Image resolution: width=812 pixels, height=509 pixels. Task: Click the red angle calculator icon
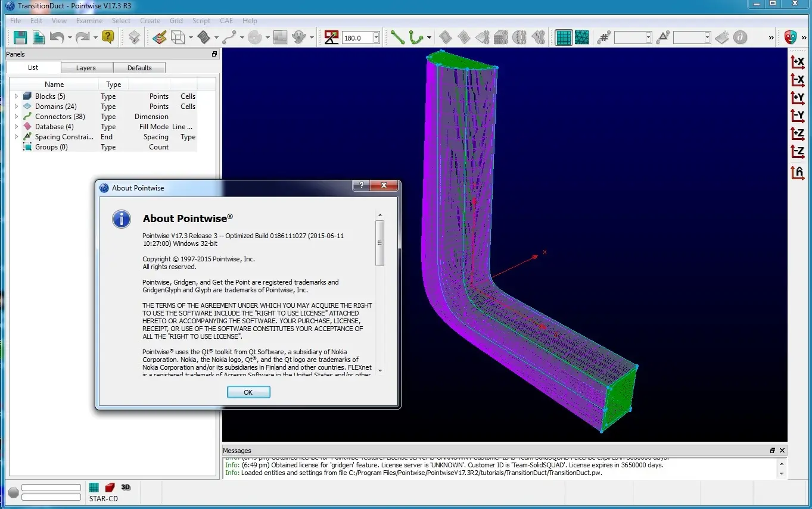click(x=332, y=38)
